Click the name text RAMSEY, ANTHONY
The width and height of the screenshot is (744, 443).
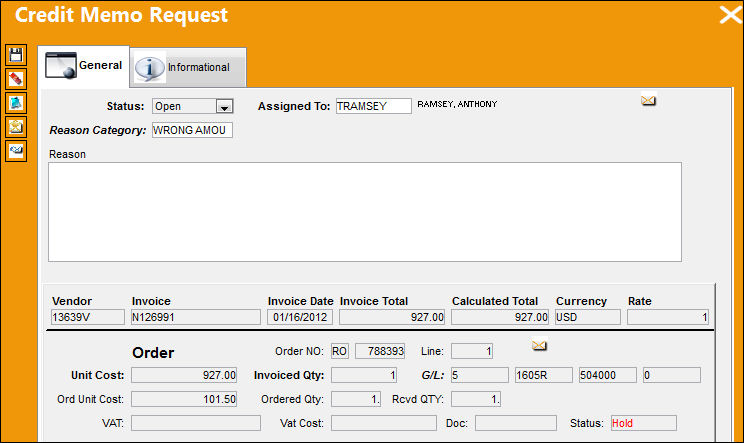pyautogui.click(x=457, y=104)
